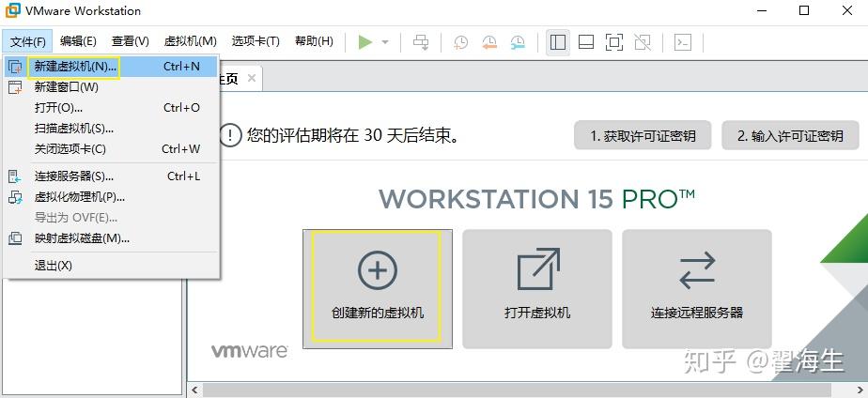Open the power options dropdown arrow
Screen dimensions: 868x398
[385, 42]
